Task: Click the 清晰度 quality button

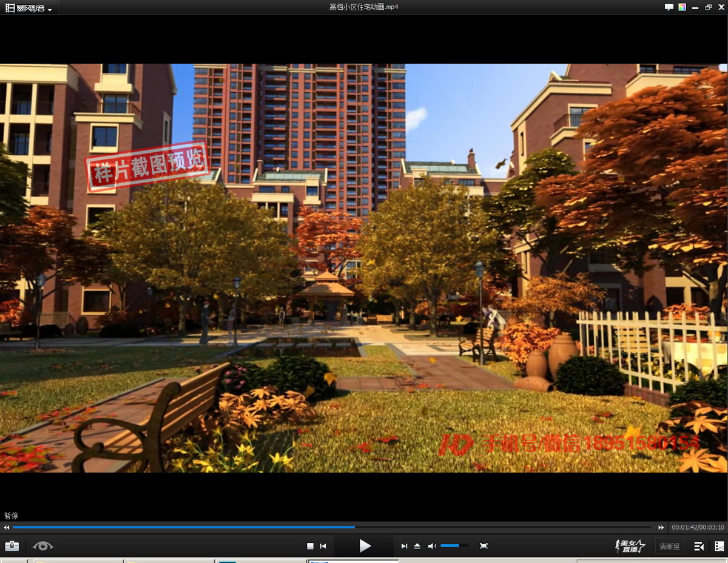Action: point(669,547)
